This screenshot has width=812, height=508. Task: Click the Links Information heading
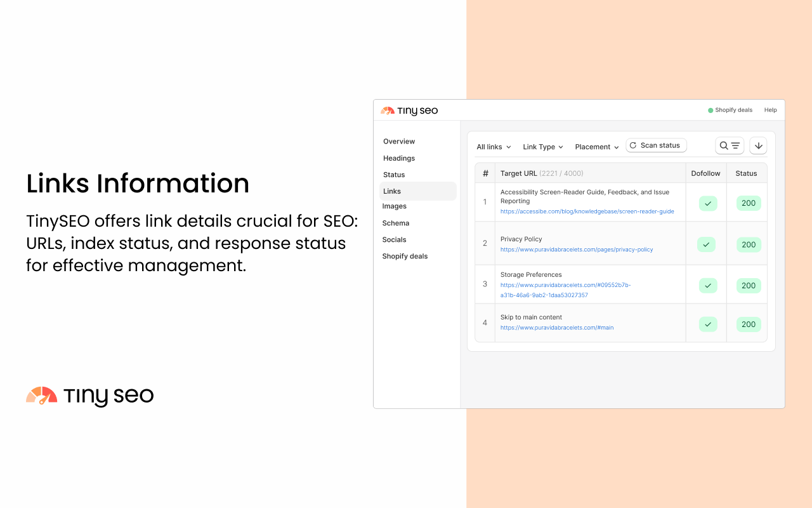138,184
